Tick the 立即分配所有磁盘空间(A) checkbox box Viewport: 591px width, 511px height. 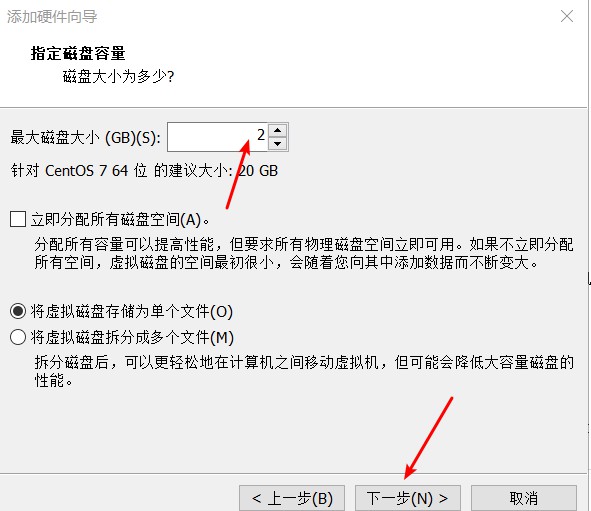pyautogui.click(x=18, y=219)
